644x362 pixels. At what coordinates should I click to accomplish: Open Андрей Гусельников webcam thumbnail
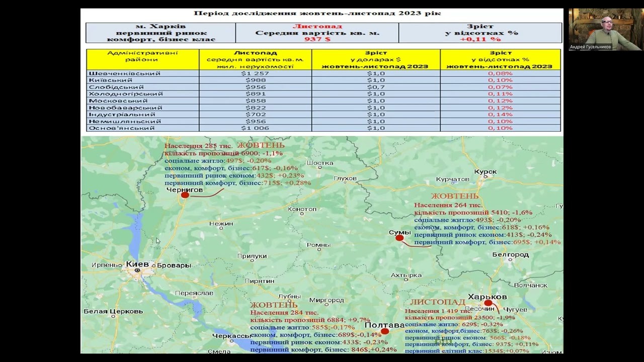coord(606,29)
